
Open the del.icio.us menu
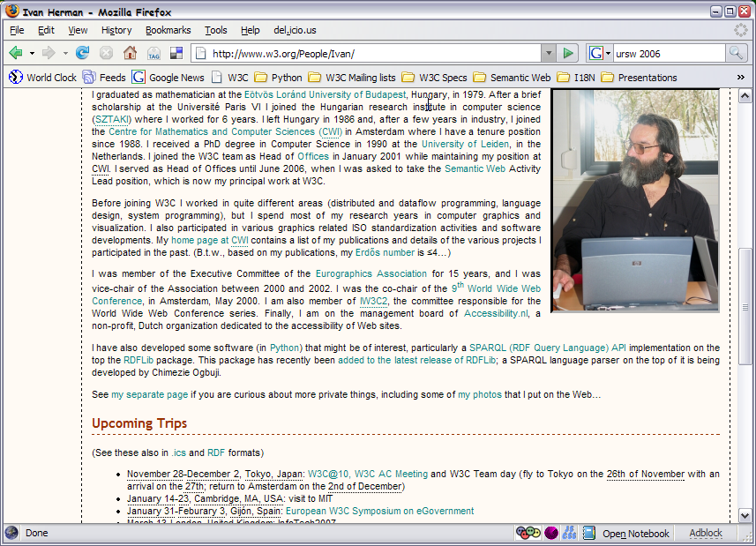point(295,29)
